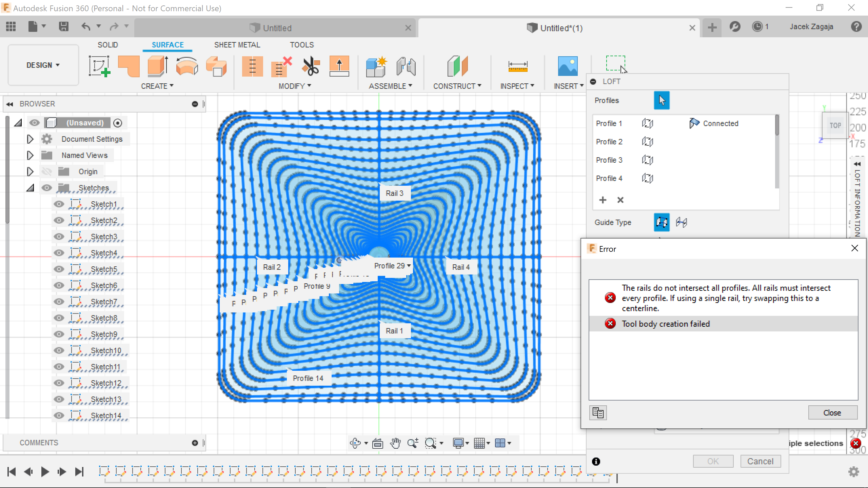
Task: Click the Redo arrow icon
Action: pos(114,26)
